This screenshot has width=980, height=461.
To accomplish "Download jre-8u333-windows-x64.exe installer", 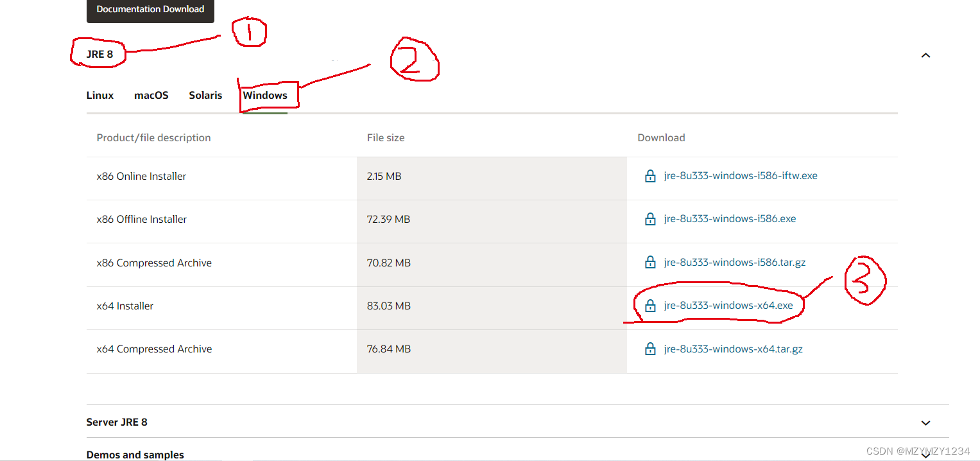I will pyautogui.click(x=728, y=306).
